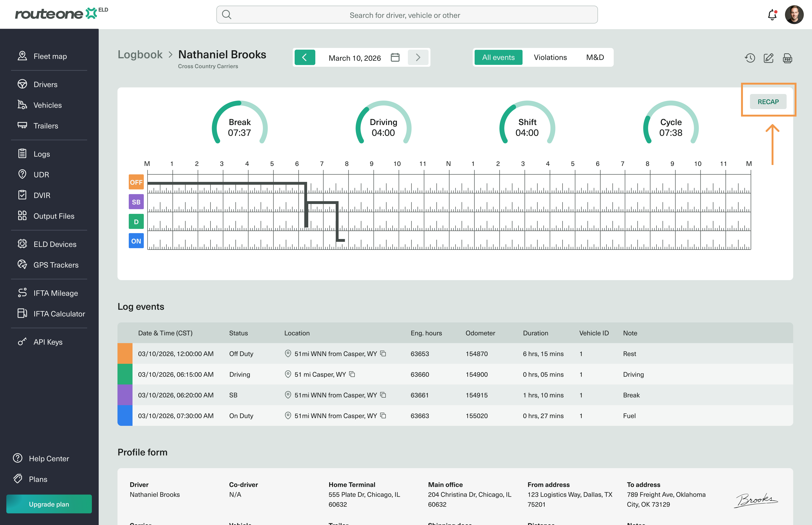Return to Logbook via breadcrumb

[x=140, y=55]
